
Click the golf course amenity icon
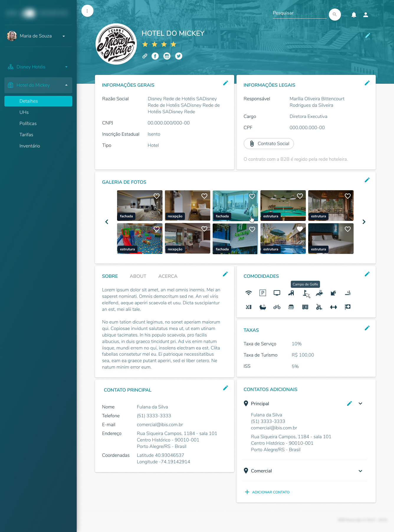pos(305,293)
